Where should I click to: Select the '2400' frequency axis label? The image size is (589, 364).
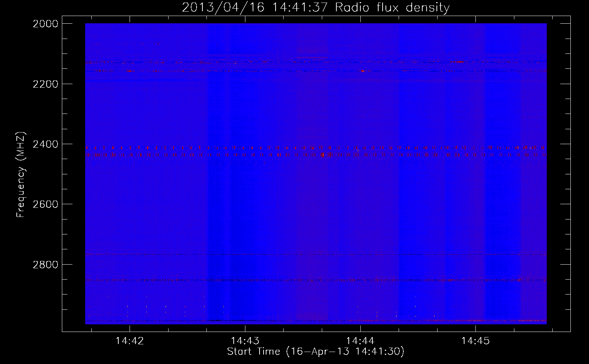46,144
